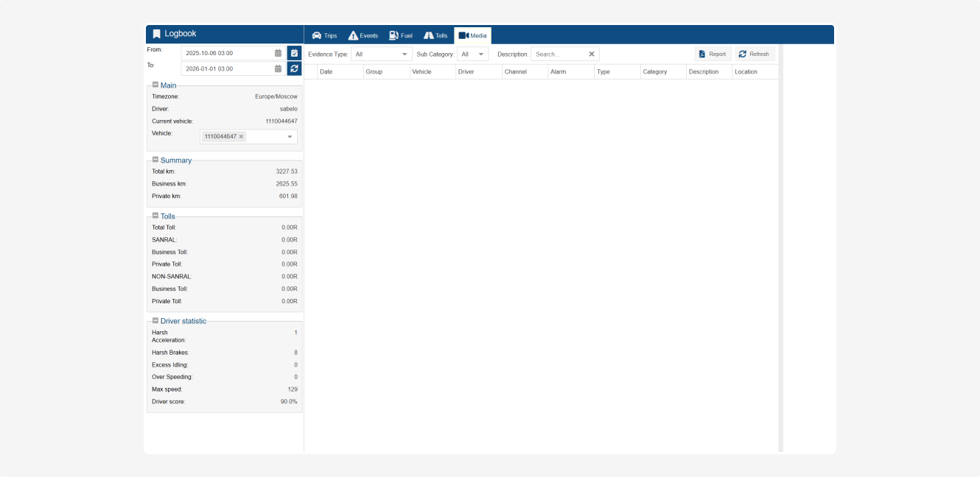Viewport: 980px width, 477px height.
Task: Open the Evidence Type dropdown
Action: click(x=381, y=54)
